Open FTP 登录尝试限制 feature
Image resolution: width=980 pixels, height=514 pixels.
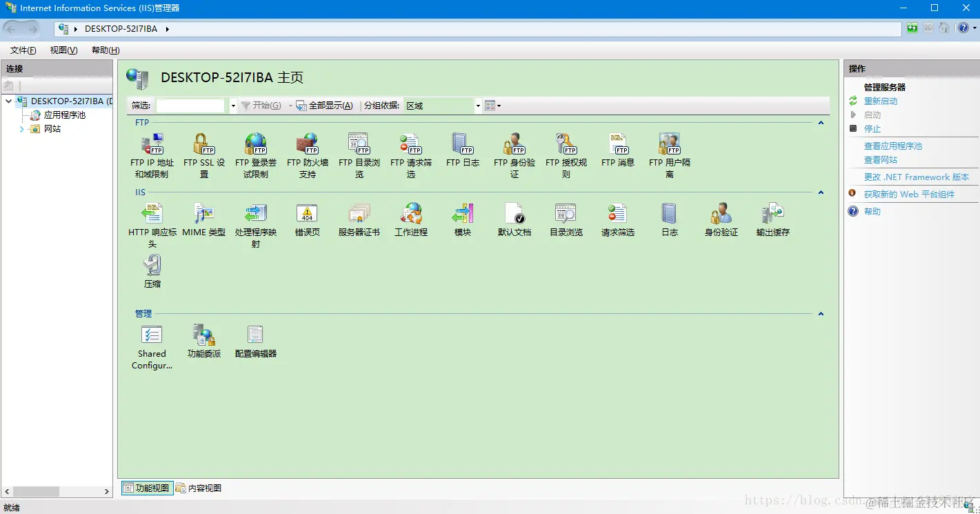[x=256, y=156]
